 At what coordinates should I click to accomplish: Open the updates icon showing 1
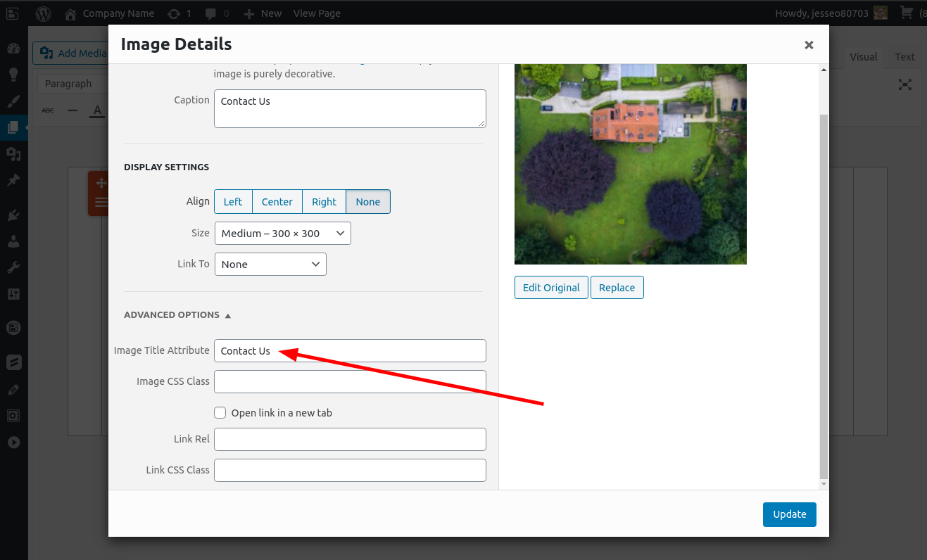point(179,13)
